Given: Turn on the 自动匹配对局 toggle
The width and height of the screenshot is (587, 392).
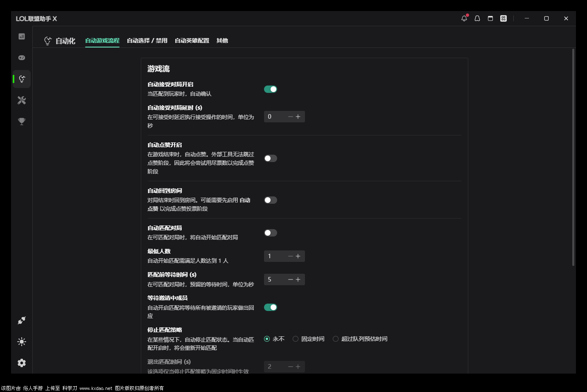Looking at the screenshot, I should click(x=270, y=233).
